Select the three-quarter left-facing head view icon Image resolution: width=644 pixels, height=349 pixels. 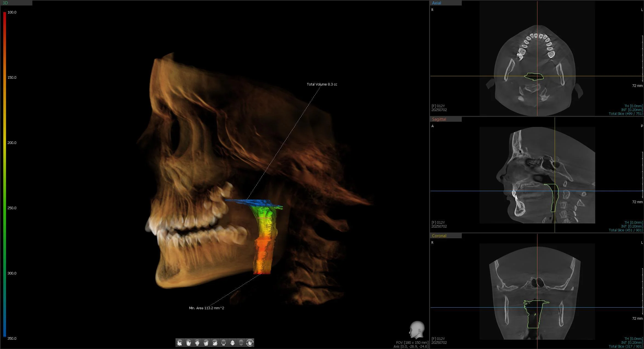point(189,343)
